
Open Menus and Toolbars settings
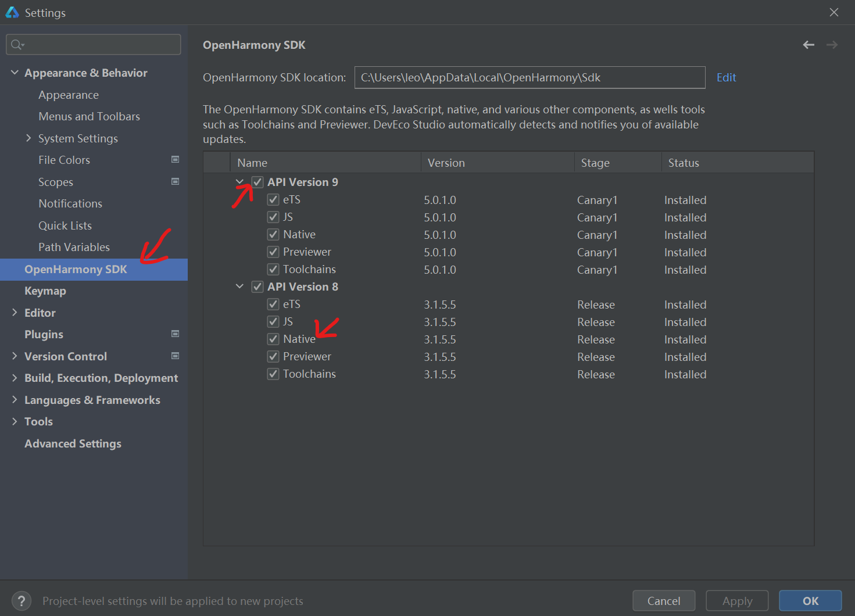pyautogui.click(x=90, y=116)
